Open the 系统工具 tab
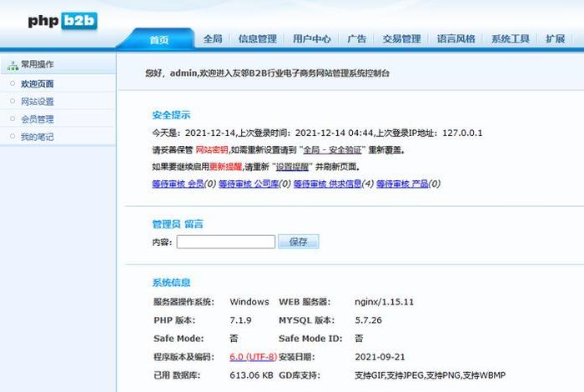The height and width of the screenshot is (392, 584). [x=511, y=38]
